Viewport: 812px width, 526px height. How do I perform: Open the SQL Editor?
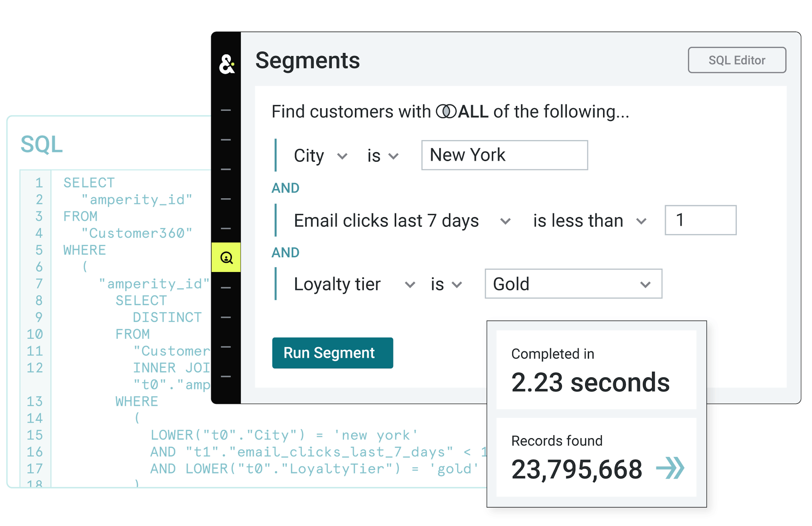(x=737, y=60)
